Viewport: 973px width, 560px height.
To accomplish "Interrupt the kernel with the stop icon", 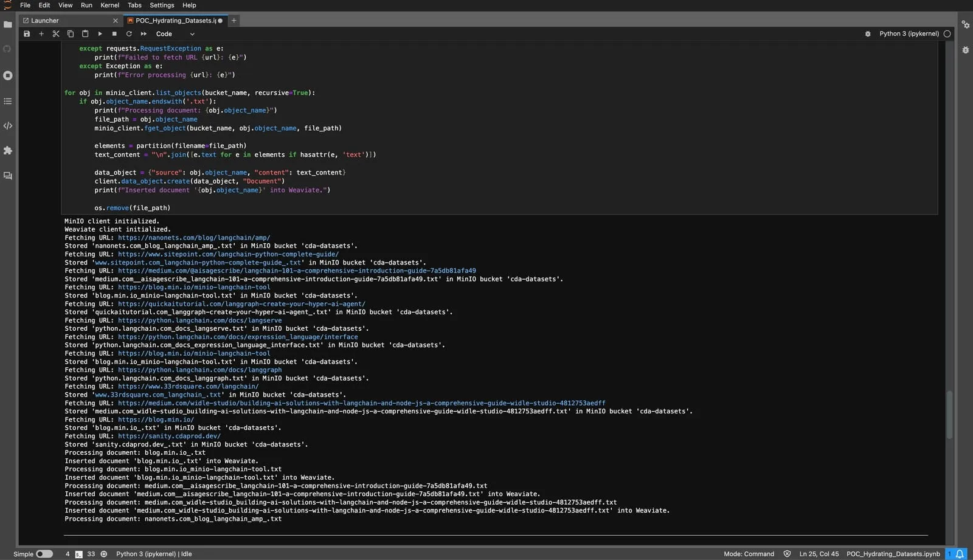I will pos(114,34).
